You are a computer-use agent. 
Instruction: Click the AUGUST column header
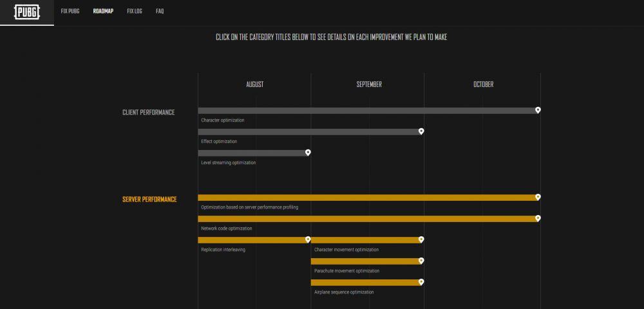pos(254,84)
